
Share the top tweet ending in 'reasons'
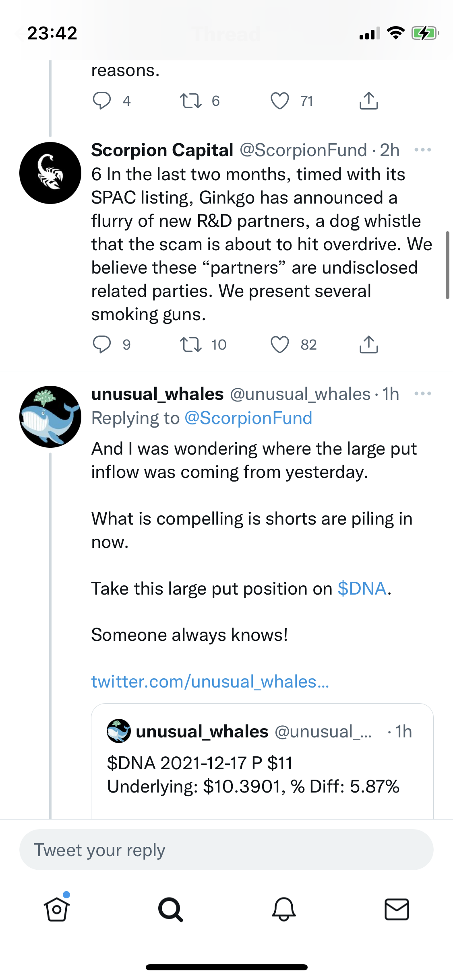[368, 101]
